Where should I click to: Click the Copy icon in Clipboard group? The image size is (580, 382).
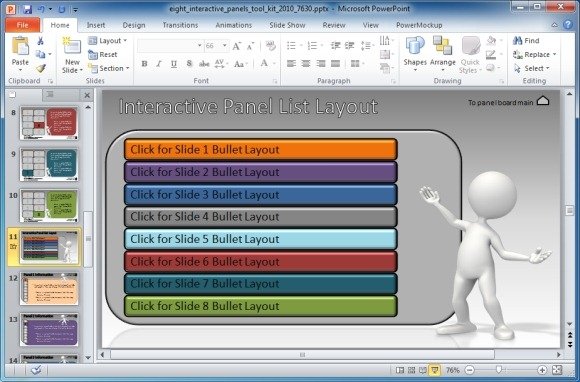click(x=40, y=54)
